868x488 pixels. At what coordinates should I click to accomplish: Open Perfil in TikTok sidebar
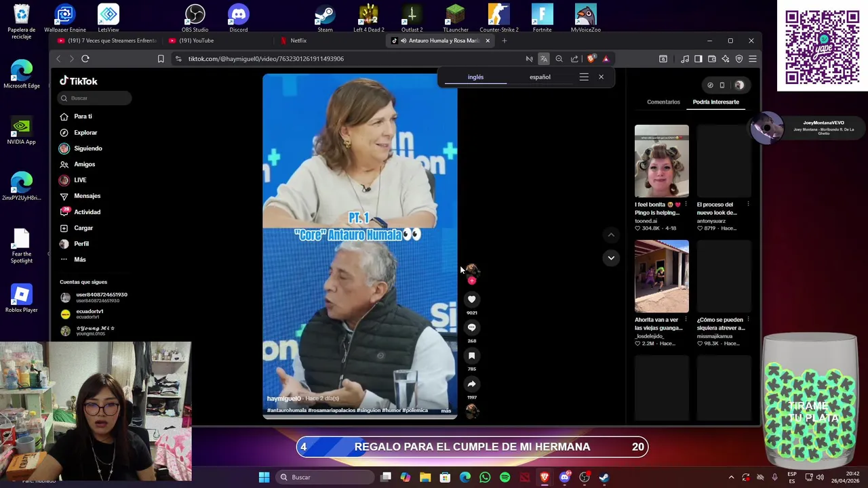tap(81, 244)
